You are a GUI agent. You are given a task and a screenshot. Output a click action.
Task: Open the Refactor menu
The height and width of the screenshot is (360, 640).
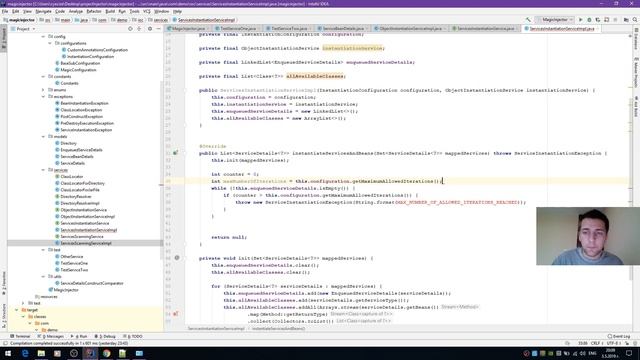(x=94, y=11)
